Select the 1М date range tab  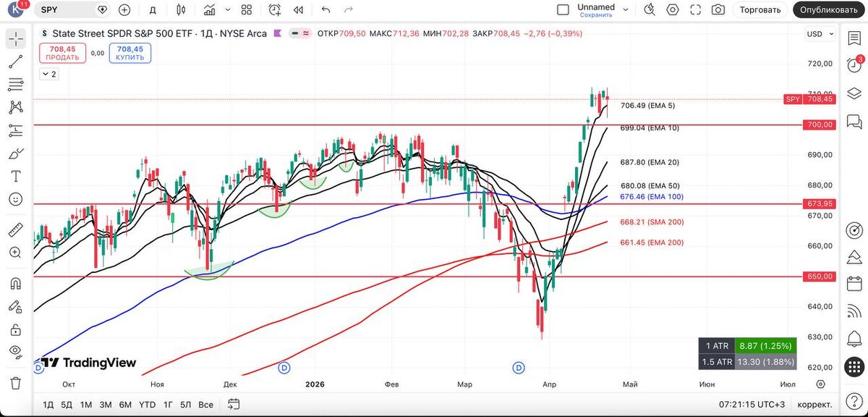[x=86, y=404]
